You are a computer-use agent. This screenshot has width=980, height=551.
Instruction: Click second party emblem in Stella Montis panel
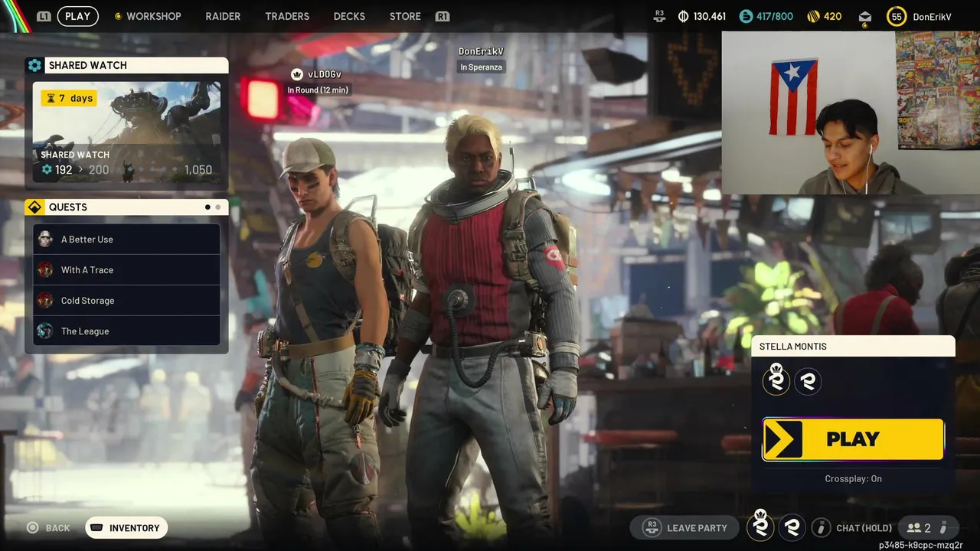(x=808, y=380)
